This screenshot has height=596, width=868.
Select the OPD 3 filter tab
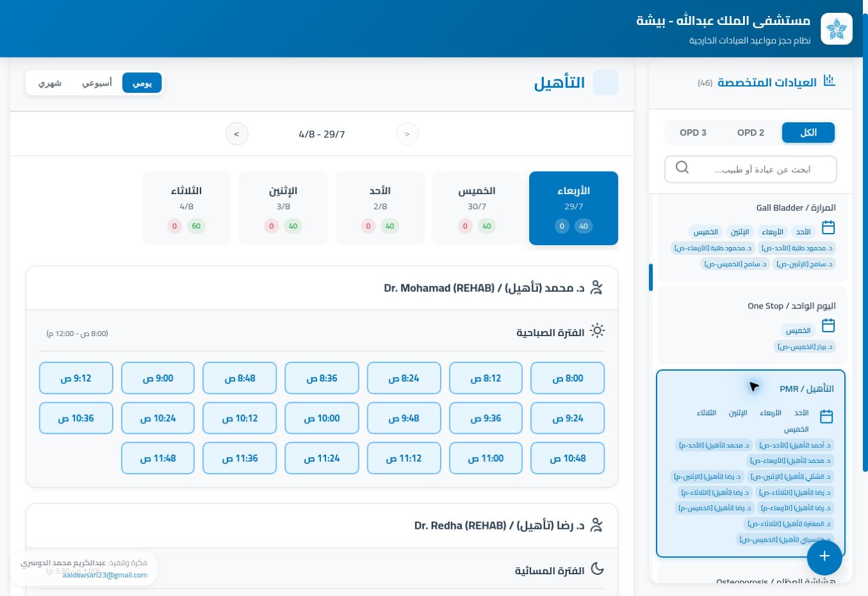693,133
